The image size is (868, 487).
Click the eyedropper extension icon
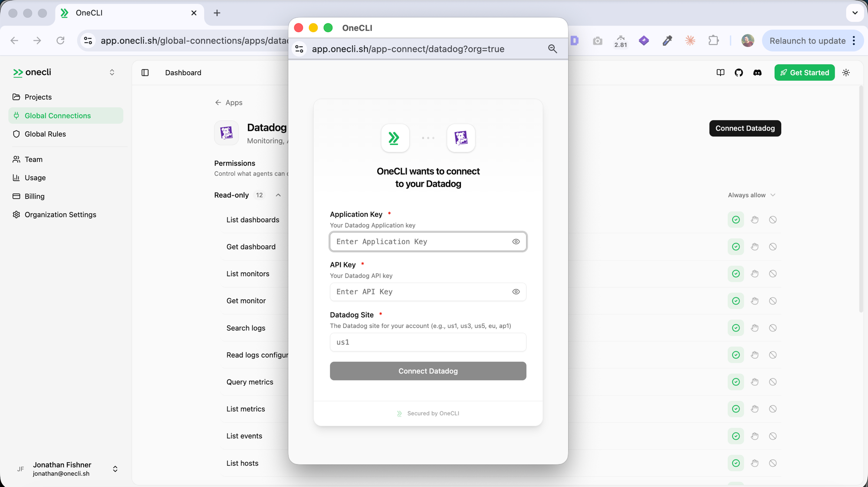[667, 40]
